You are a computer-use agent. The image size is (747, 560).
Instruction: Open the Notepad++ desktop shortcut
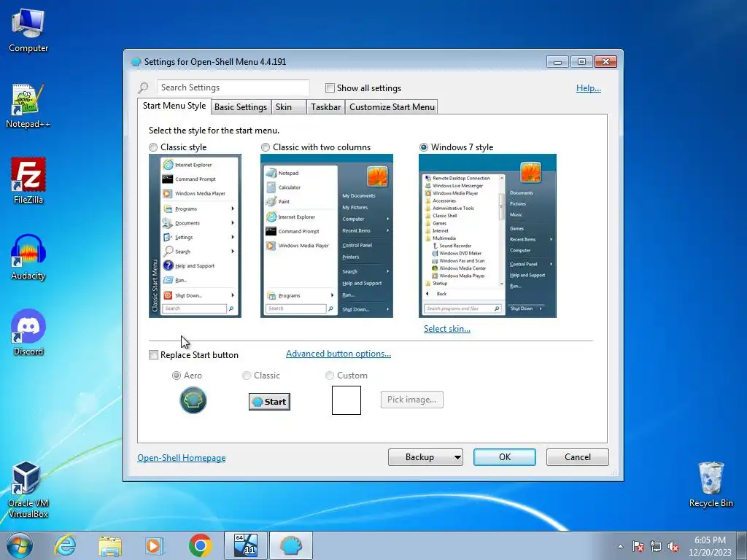28,106
